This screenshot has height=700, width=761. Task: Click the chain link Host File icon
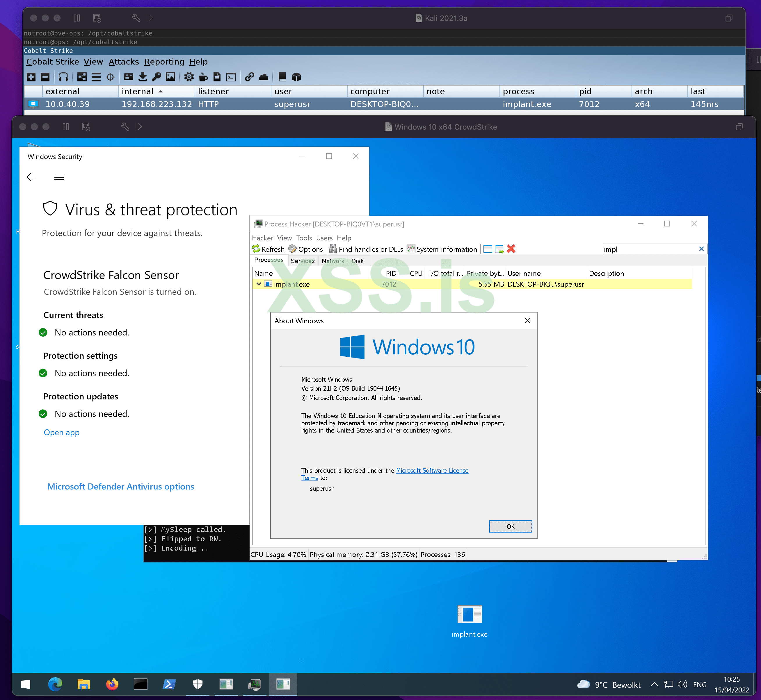tap(249, 77)
